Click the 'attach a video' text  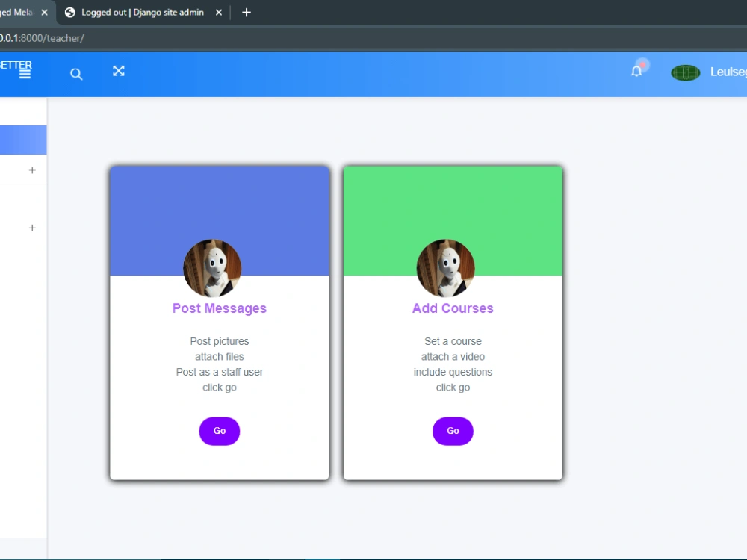click(x=453, y=357)
